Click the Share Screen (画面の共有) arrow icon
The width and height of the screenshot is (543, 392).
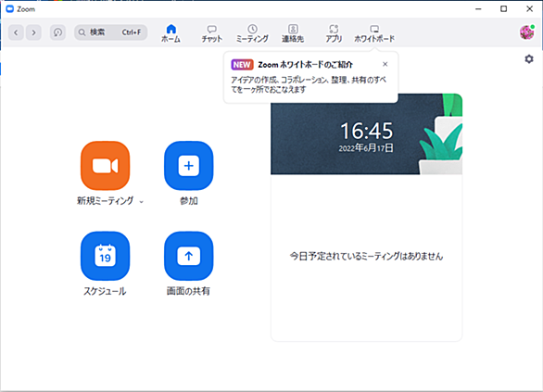point(189,256)
